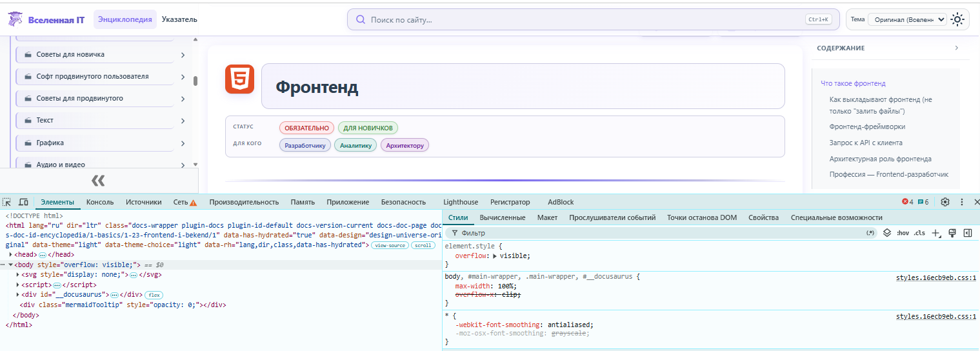Viewport: 980px width, 351px height.
Task: Go to Фронтенд-фреймворки section
Action: [x=867, y=126]
